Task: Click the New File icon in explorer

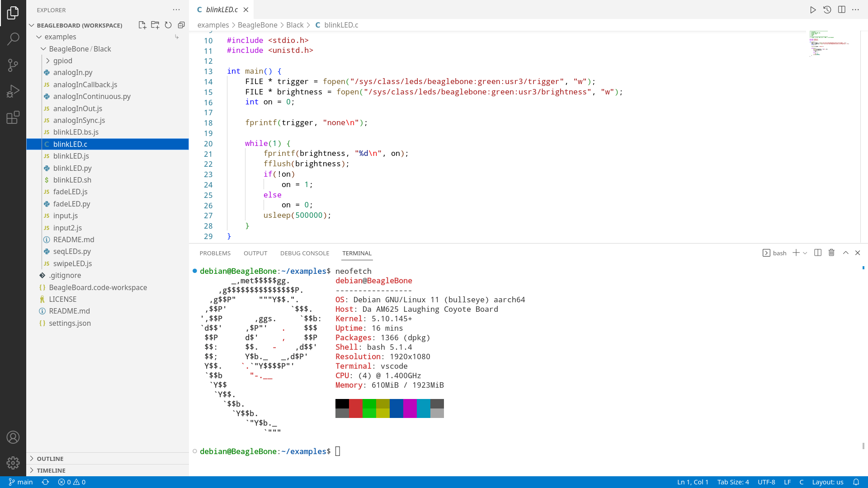Action: pyautogui.click(x=142, y=25)
